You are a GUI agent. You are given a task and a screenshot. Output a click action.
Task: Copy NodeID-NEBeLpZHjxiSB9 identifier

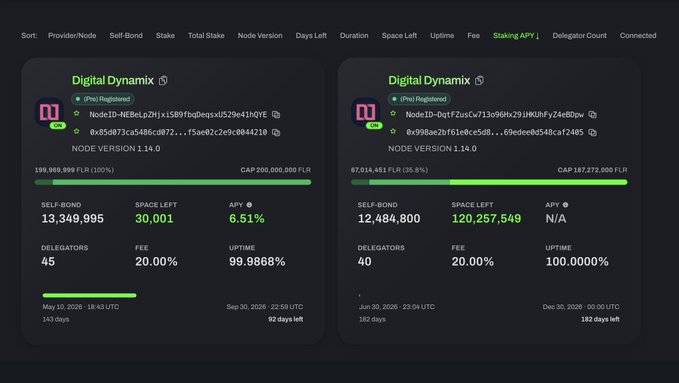click(x=276, y=115)
